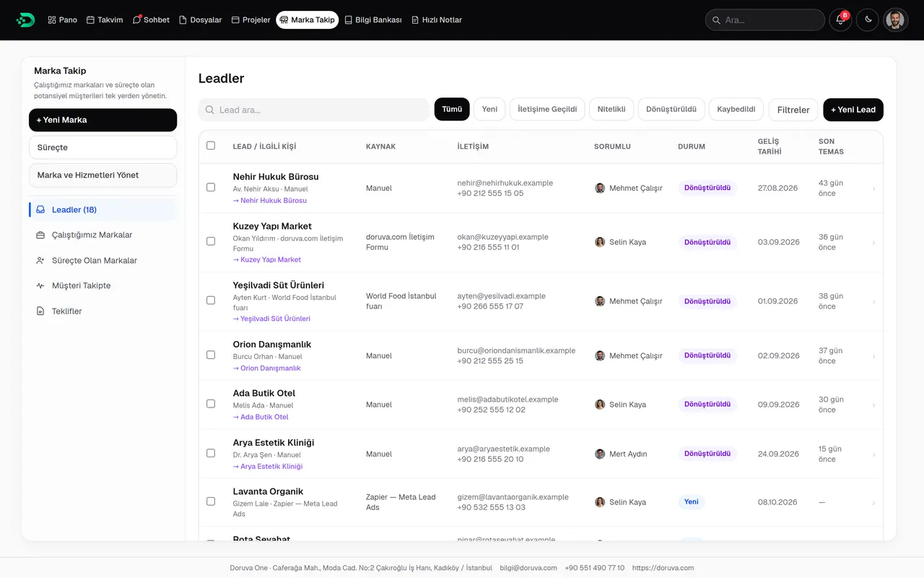This screenshot has height=578, width=924.
Task: Check the Orion Danışmanlık row checkbox
Action: (x=211, y=355)
